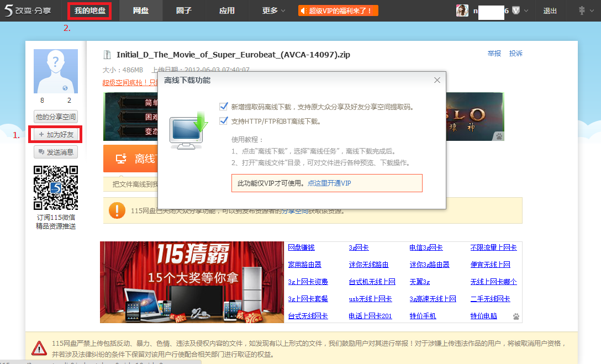Click the 台式机无线上网 link

pyautogui.click(x=372, y=282)
